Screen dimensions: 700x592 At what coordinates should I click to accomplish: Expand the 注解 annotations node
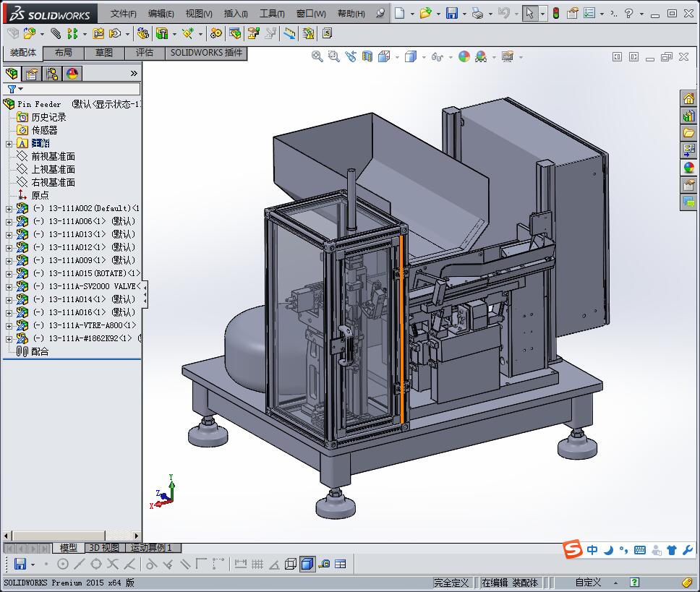(x=9, y=144)
